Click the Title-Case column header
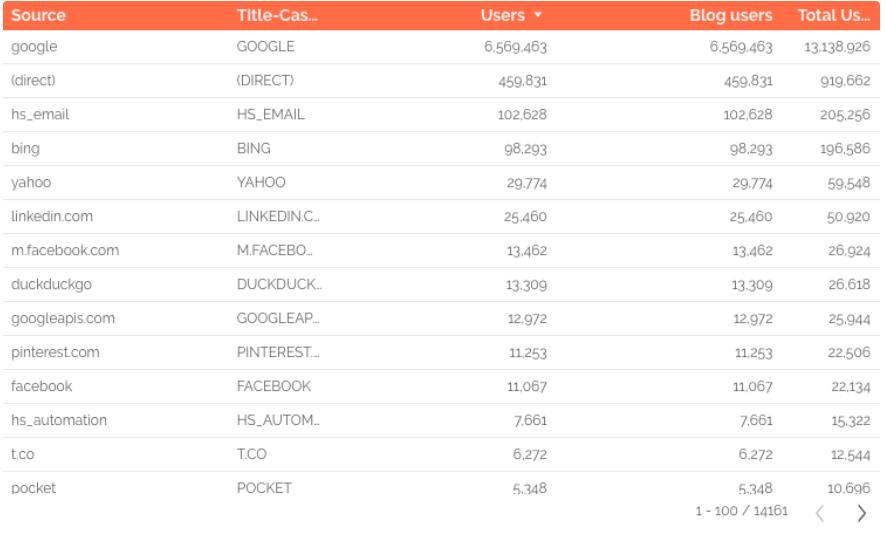The height and width of the screenshot is (535, 886). coord(277,15)
